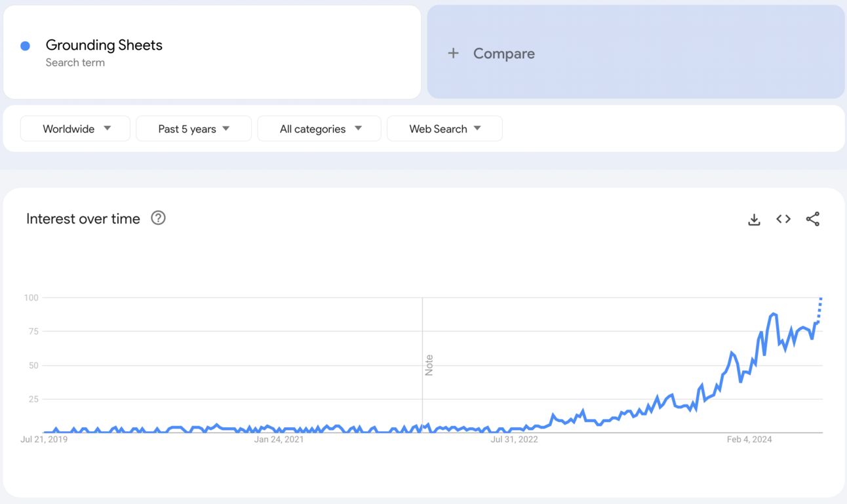Edit the Grounding Sheets search term
Image resolution: width=847 pixels, height=504 pixels.
click(104, 45)
